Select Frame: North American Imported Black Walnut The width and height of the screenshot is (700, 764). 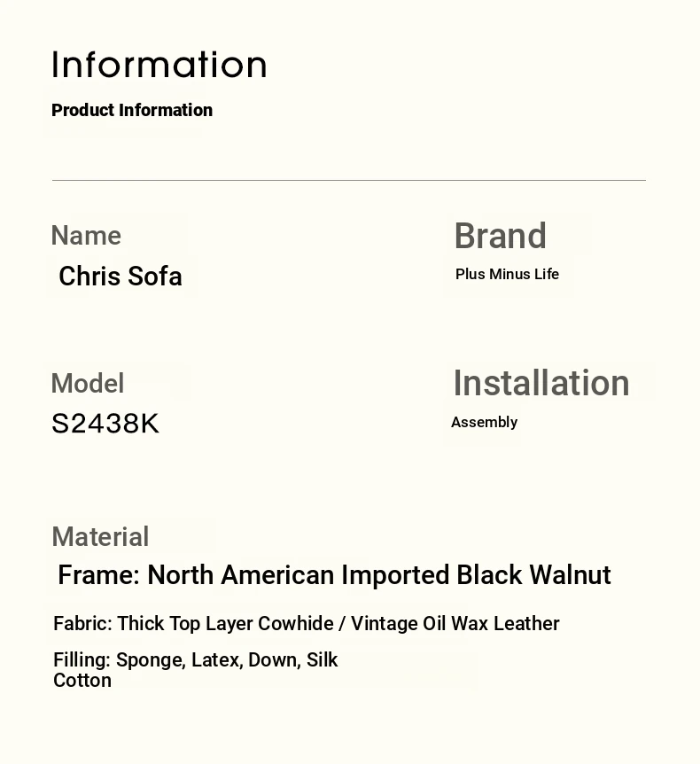click(x=334, y=575)
